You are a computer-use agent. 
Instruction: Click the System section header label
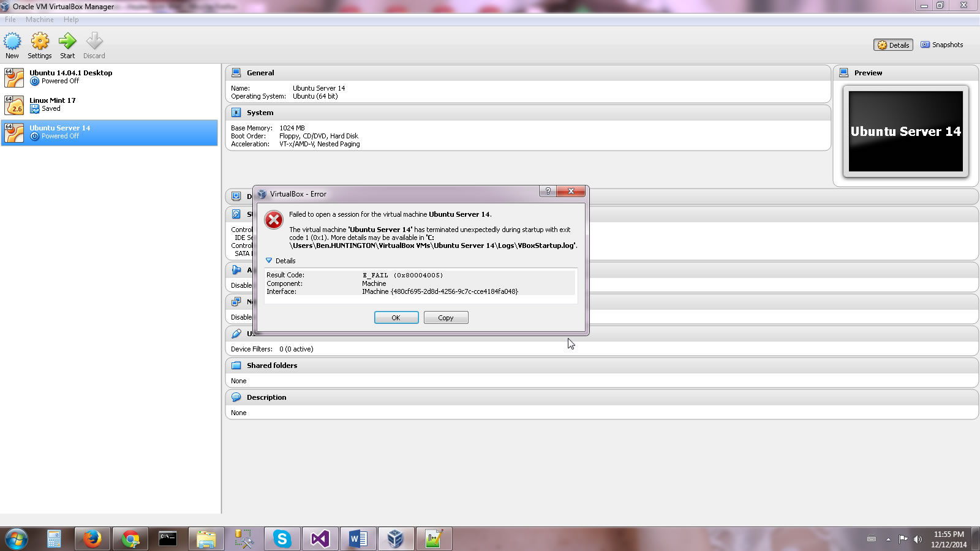point(260,113)
